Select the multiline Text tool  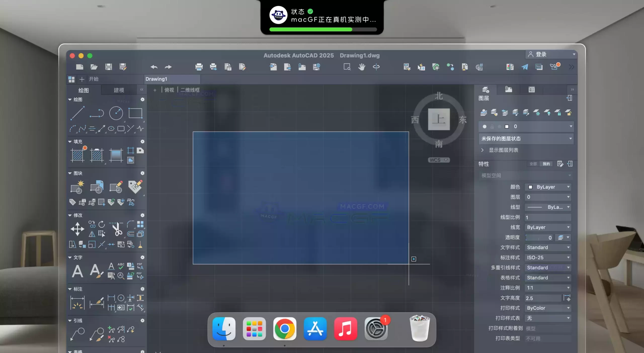77,271
